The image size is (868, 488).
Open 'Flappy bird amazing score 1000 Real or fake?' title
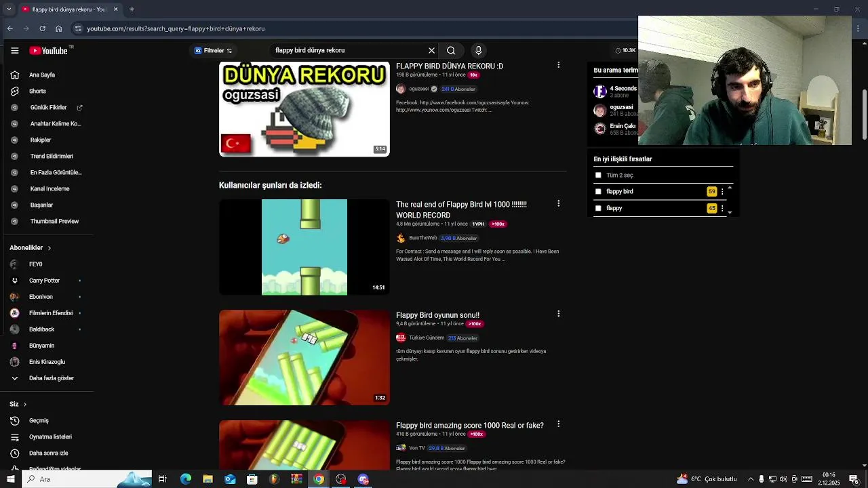pyautogui.click(x=470, y=426)
